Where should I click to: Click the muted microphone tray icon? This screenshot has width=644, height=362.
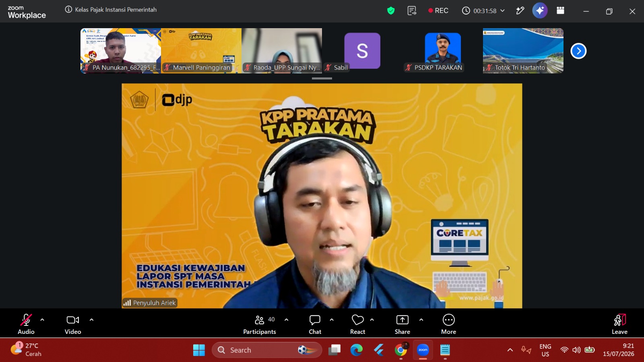click(526, 350)
